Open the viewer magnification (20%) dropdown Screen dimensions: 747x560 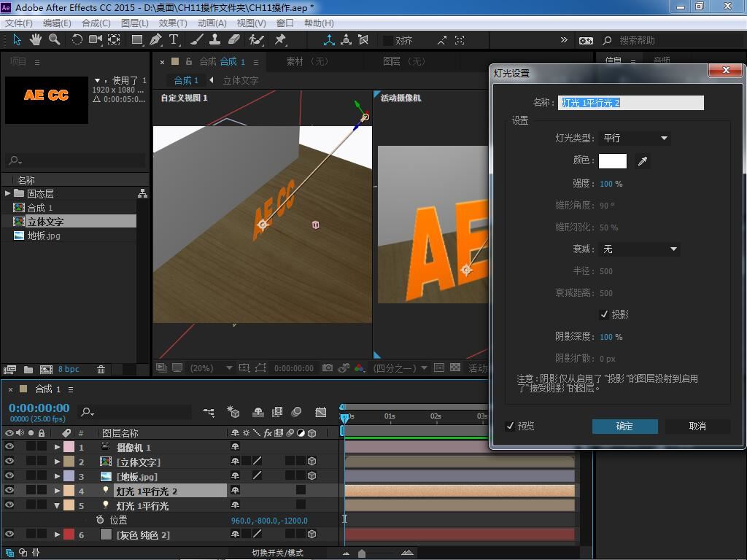[211, 368]
